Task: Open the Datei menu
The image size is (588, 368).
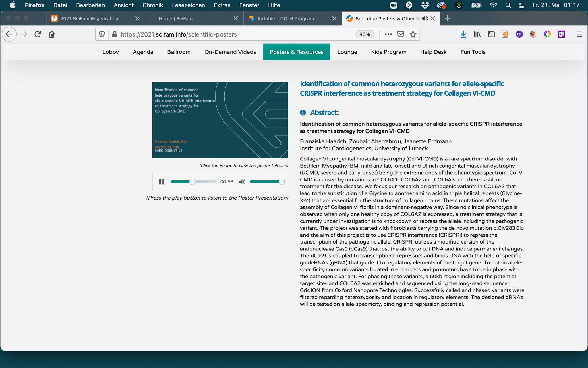Action: click(60, 5)
